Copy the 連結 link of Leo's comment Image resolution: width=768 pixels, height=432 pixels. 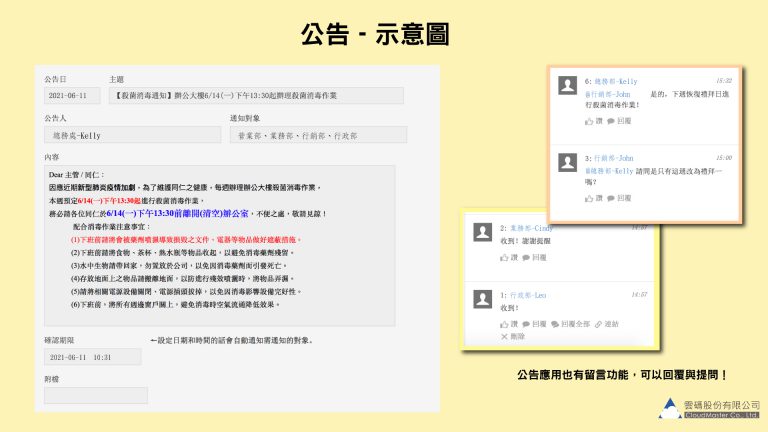[607, 324]
